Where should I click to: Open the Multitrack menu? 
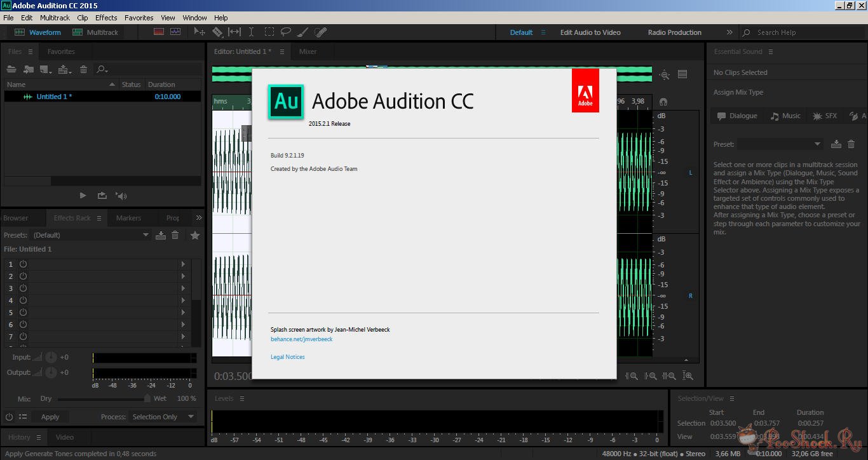click(x=55, y=18)
